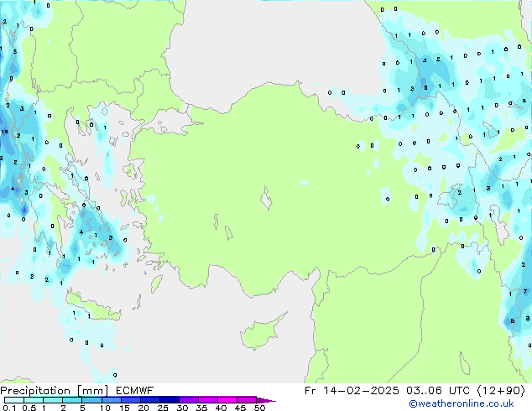Choose the 40–45 mm bright magenta swatch

point(227,400)
